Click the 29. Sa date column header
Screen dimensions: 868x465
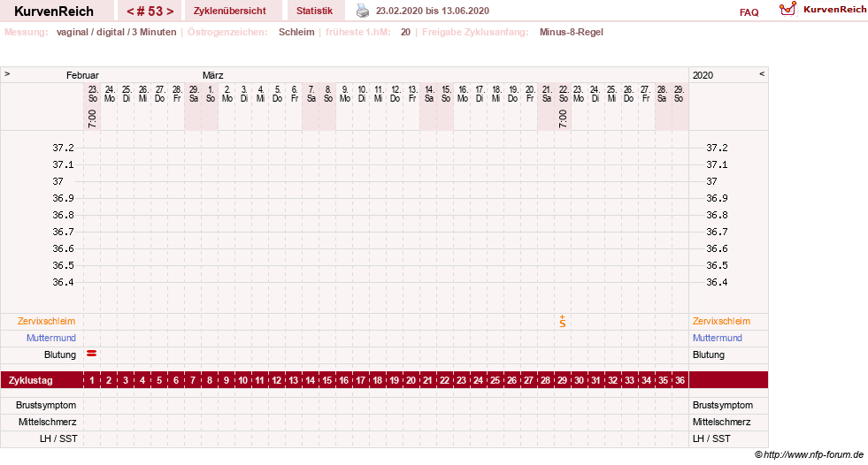coord(194,94)
